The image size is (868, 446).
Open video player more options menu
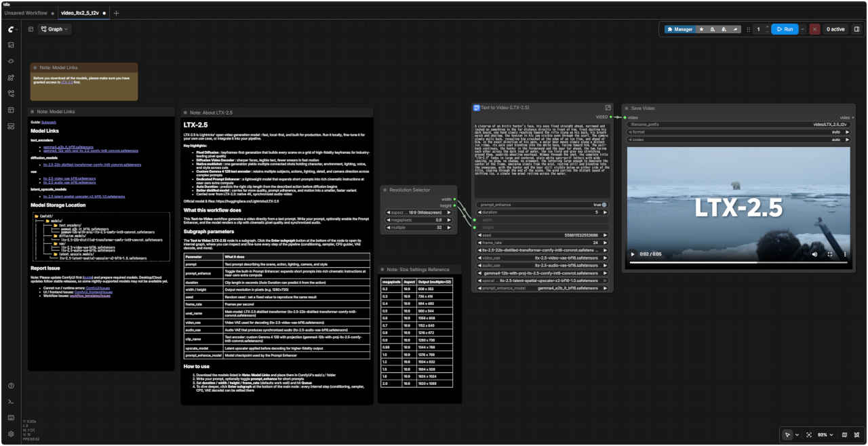(x=845, y=254)
